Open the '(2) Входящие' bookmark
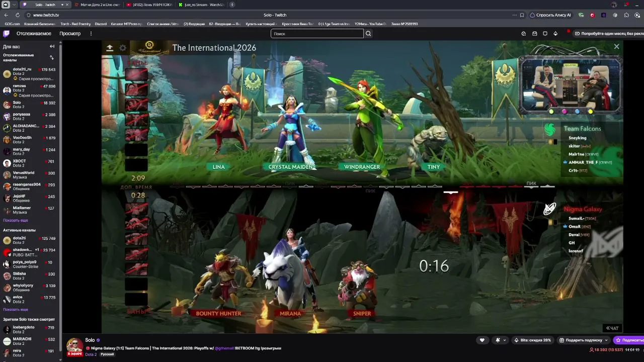644x362 pixels. tap(194, 24)
